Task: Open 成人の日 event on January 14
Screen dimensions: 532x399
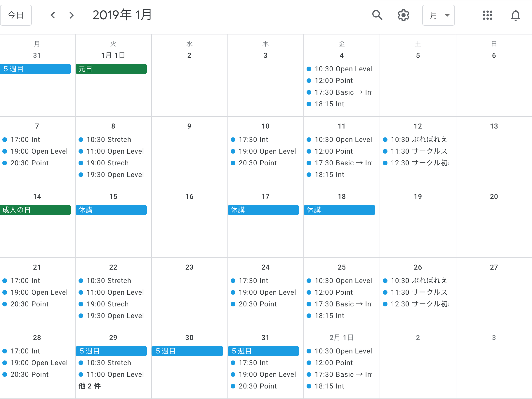Action: (x=35, y=210)
